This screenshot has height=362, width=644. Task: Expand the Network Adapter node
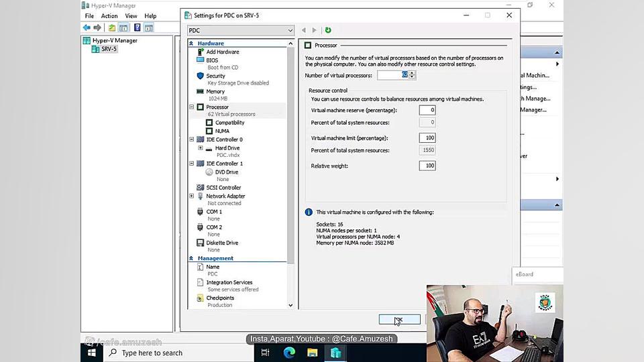[192, 196]
